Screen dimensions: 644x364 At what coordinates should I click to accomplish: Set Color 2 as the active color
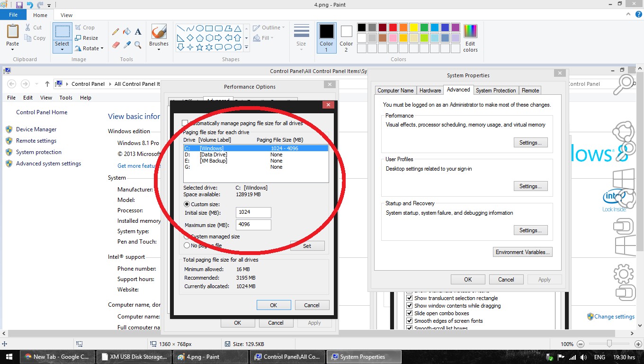tap(346, 37)
